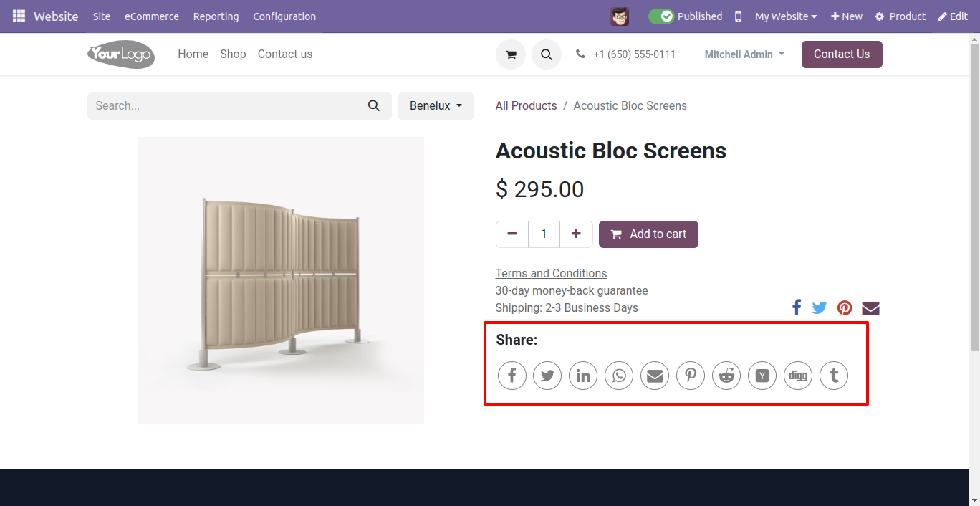Share on Tumblr circle icon
The height and width of the screenshot is (506, 980).
(x=834, y=376)
